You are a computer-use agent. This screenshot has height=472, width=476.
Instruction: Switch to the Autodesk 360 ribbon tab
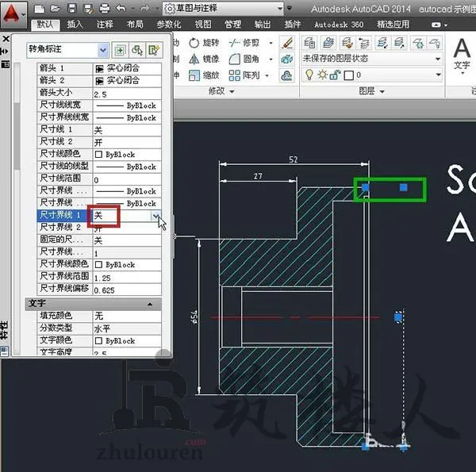339,25
